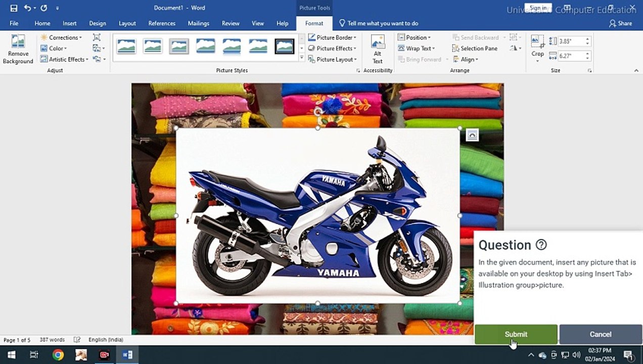Open the Wrap Text dropdown
This screenshot has height=364, width=643.
[417, 49]
